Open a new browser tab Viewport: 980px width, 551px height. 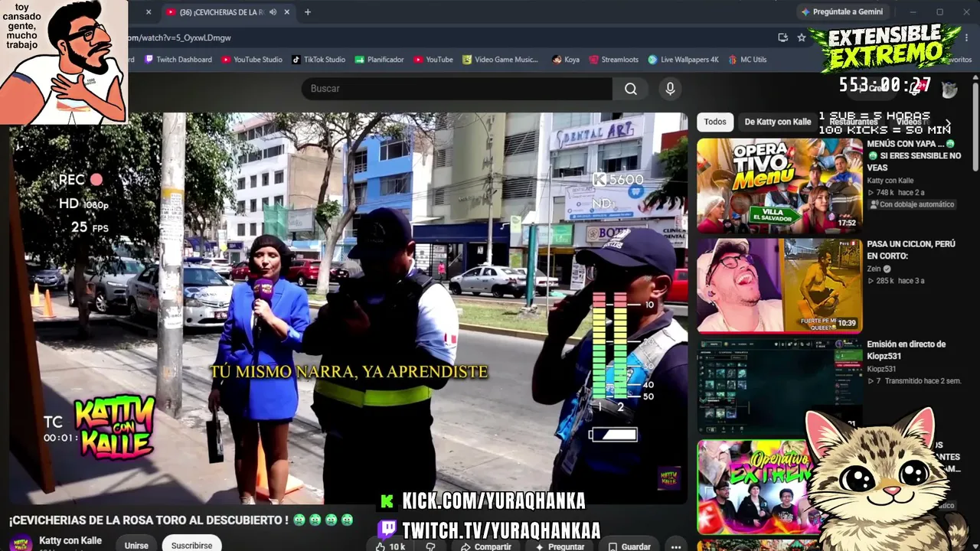point(308,12)
